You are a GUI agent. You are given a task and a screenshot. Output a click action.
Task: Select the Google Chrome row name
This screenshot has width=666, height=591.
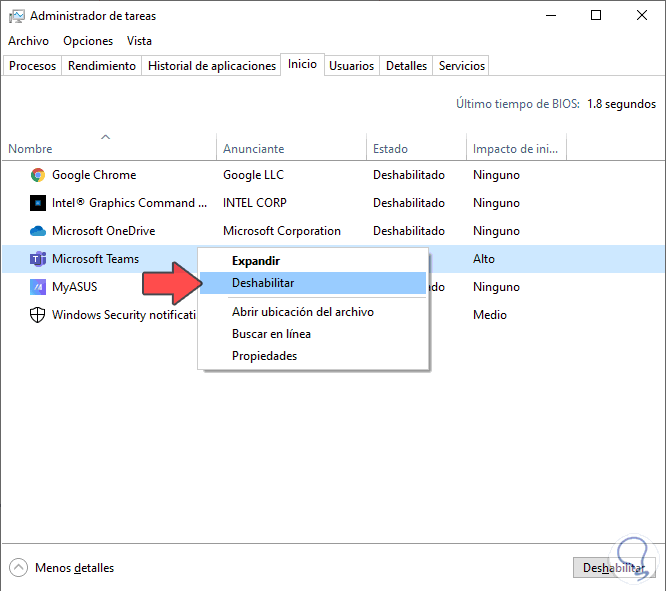tap(94, 175)
